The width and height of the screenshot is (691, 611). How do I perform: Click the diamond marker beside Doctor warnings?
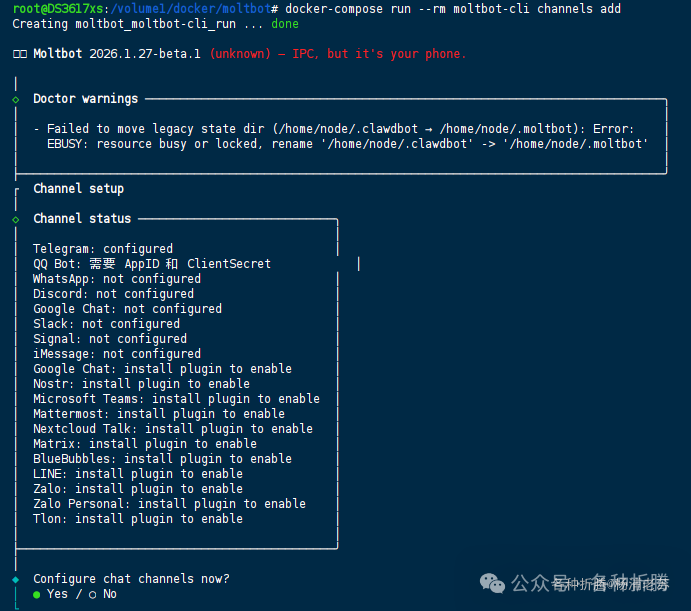click(x=16, y=100)
